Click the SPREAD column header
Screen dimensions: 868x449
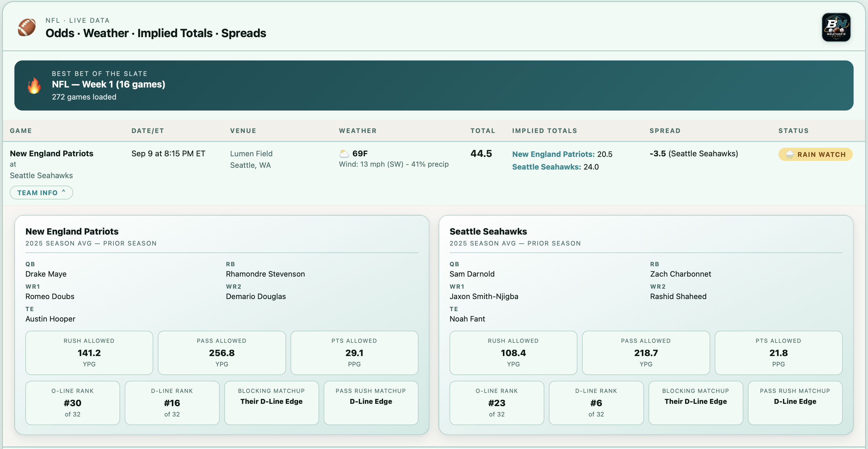pos(665,131)
